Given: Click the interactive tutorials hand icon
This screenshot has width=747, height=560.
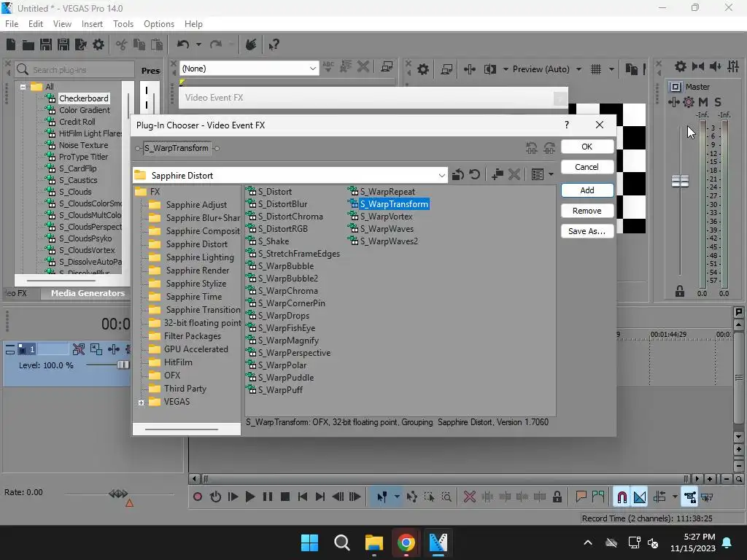Looking at the screenshot, I should pyautogui.click(x=251, y=44).
